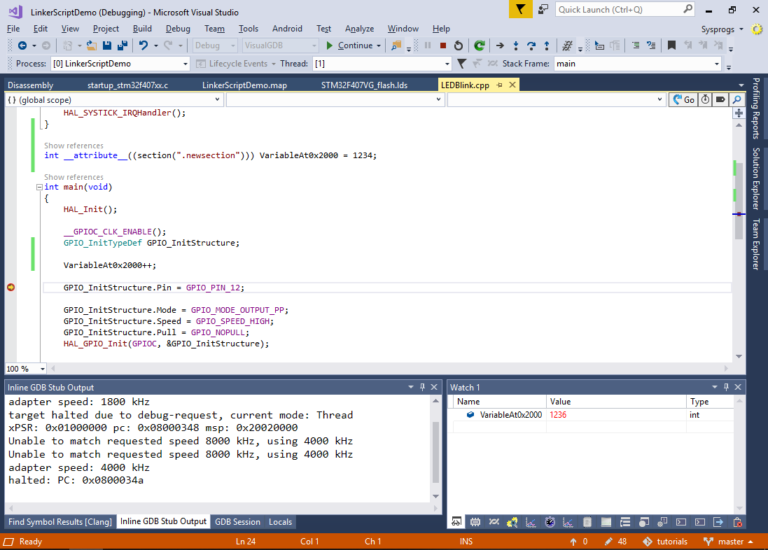Toggle the pin on LEDBlink.cpp tab

tap(498, 85)
